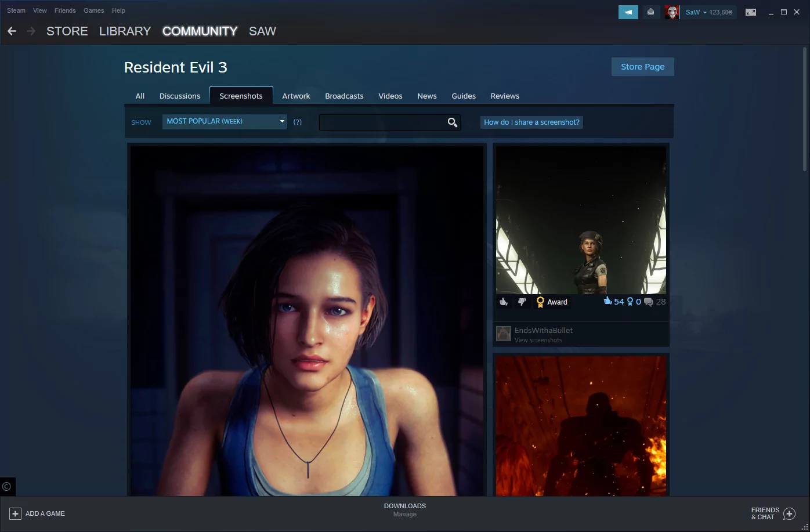Open the SAW profile section
Image resolution: width=810 pixels, height=532 pixels.
[x=262, y=31]
